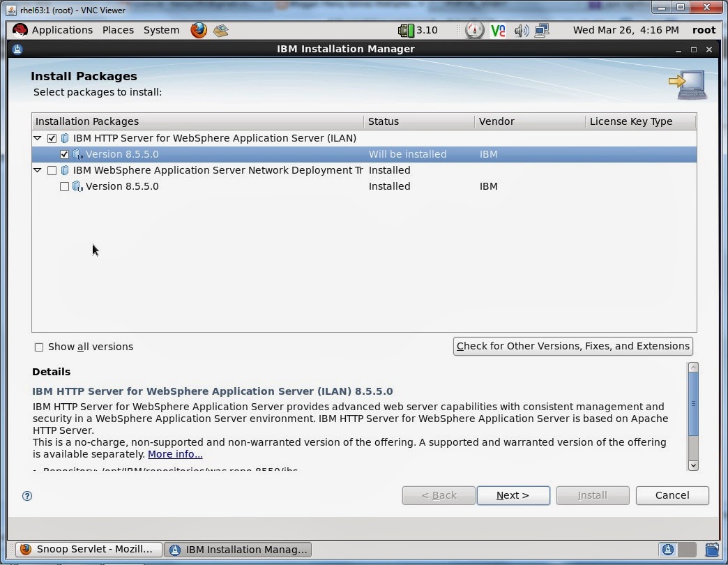This screenshot has width=728, height=565.
Task: Enable the Show all versions checkbox
Action: [x=39, y=347]
